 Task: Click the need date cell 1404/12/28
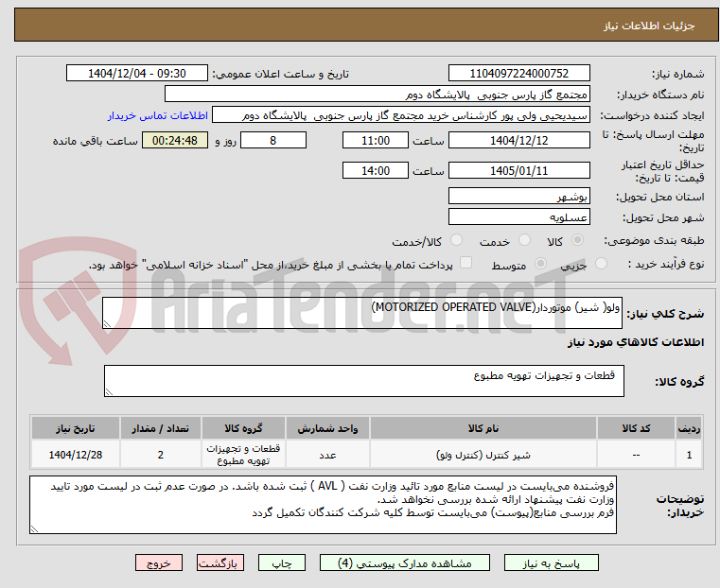[x=76, y=455]
